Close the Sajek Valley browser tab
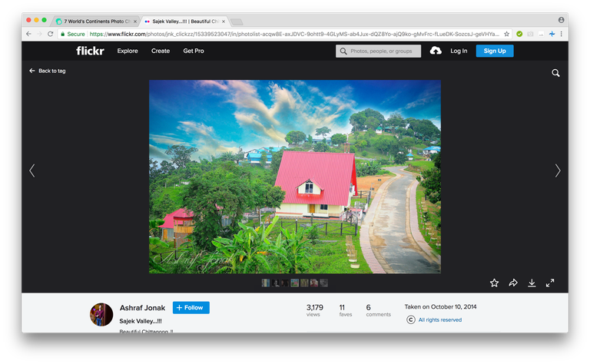The width and height of the screenshot is (590, 364). (x=224, y=22)
